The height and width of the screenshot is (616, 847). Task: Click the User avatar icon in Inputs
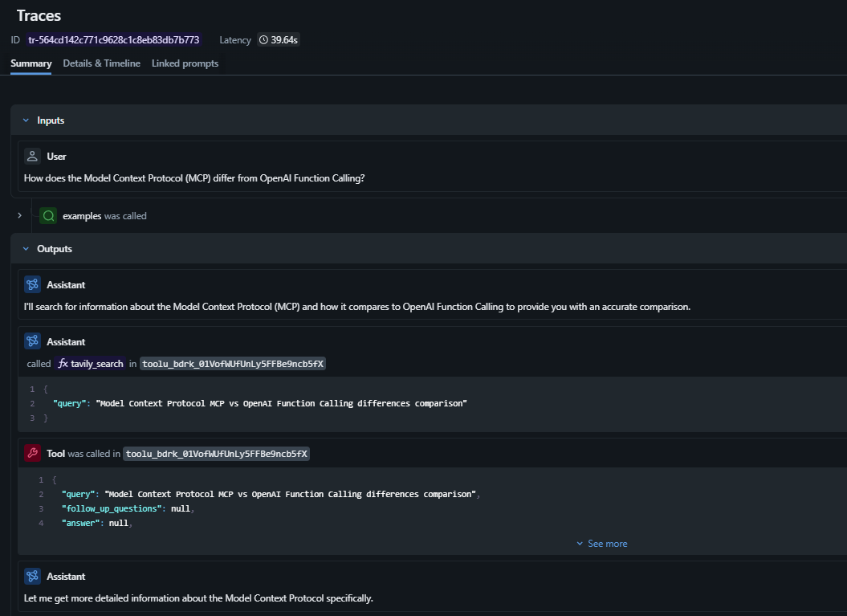tap(32, 157)
